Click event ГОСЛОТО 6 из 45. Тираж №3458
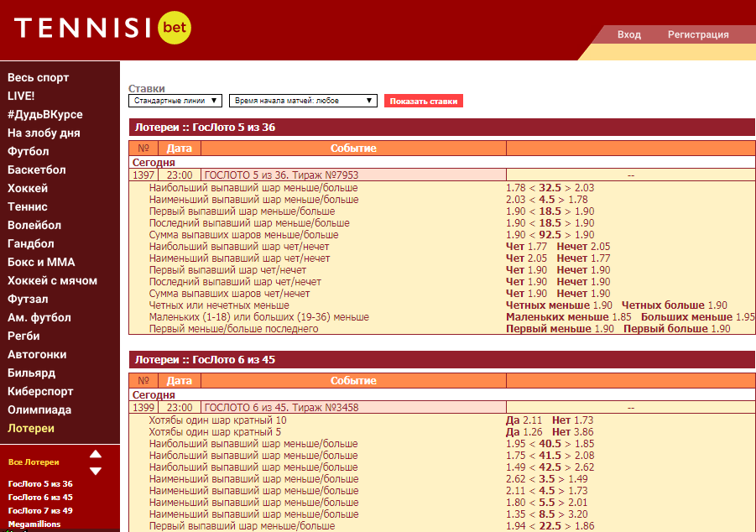The width and height of the screenshot is (756, 532). click(x=282, y=408)
